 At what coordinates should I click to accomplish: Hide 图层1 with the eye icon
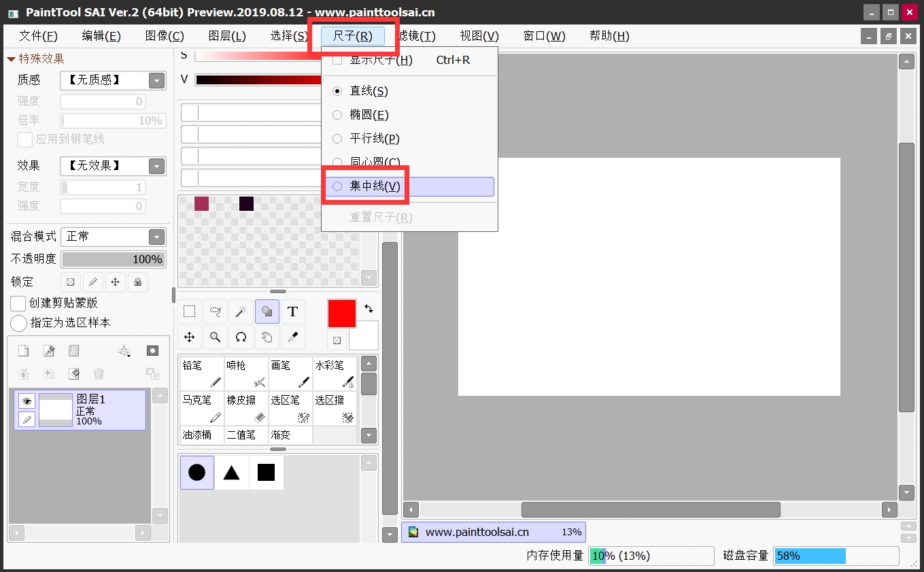pyautogui.click(x=27, y=401)
